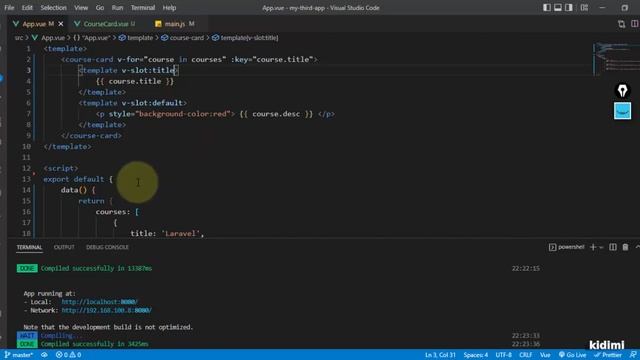Click the powershell terminal label
Viewport: 640px width, 360px height.
567,247
